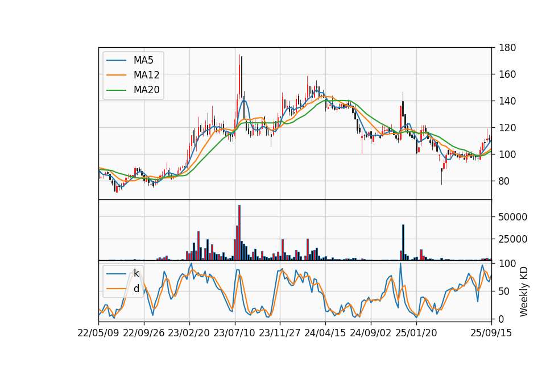Click the tallest volume bar above 50000

tap(239, 233)
